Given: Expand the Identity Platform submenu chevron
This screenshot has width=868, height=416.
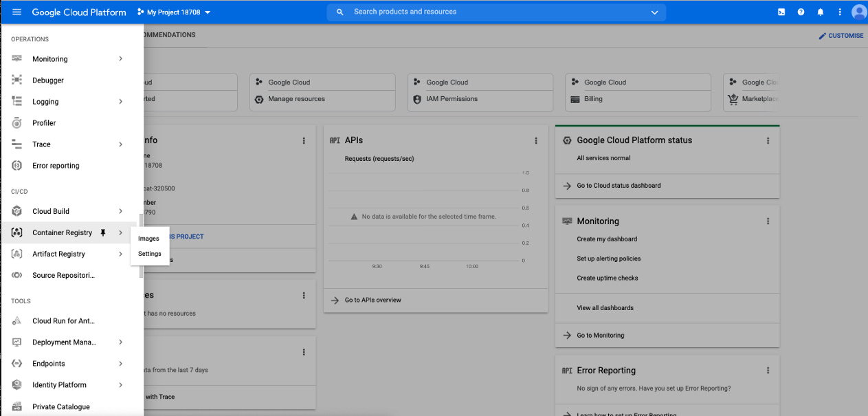Looking at the screenshot, I should pos(120,385).
